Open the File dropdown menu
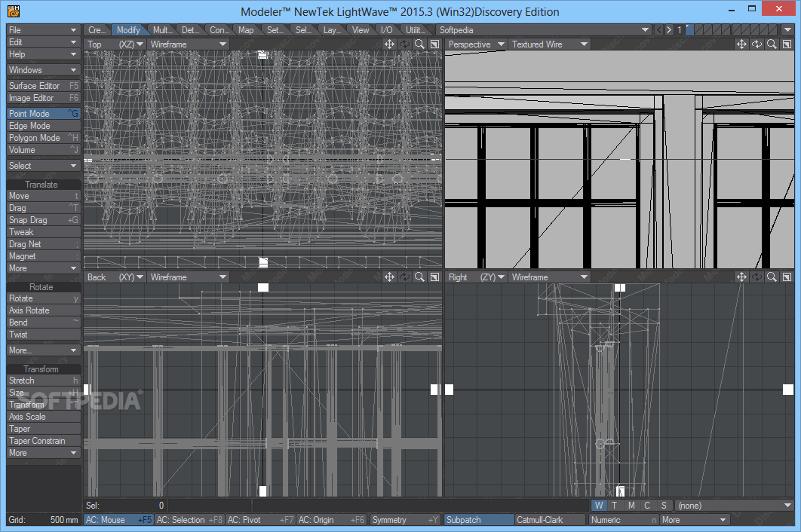The height and width of the screenshot is (532, 801). click(x=44, y=30)
